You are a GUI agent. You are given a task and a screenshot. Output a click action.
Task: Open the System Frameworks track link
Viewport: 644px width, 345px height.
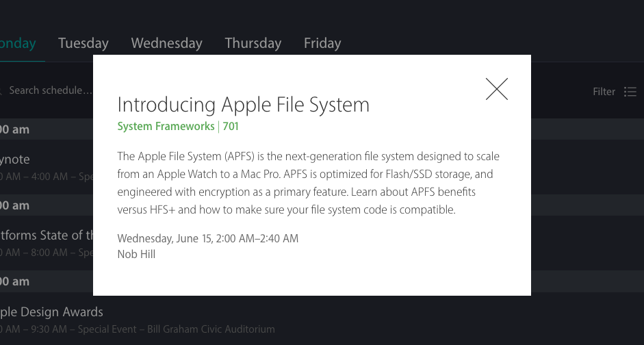(x=166, y=126)
